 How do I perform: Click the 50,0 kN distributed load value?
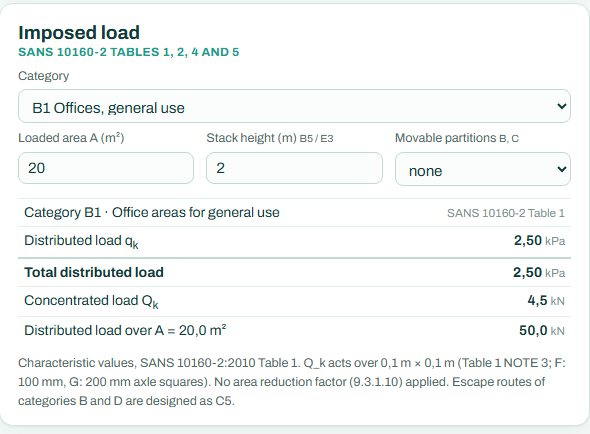tap(542, 330)
